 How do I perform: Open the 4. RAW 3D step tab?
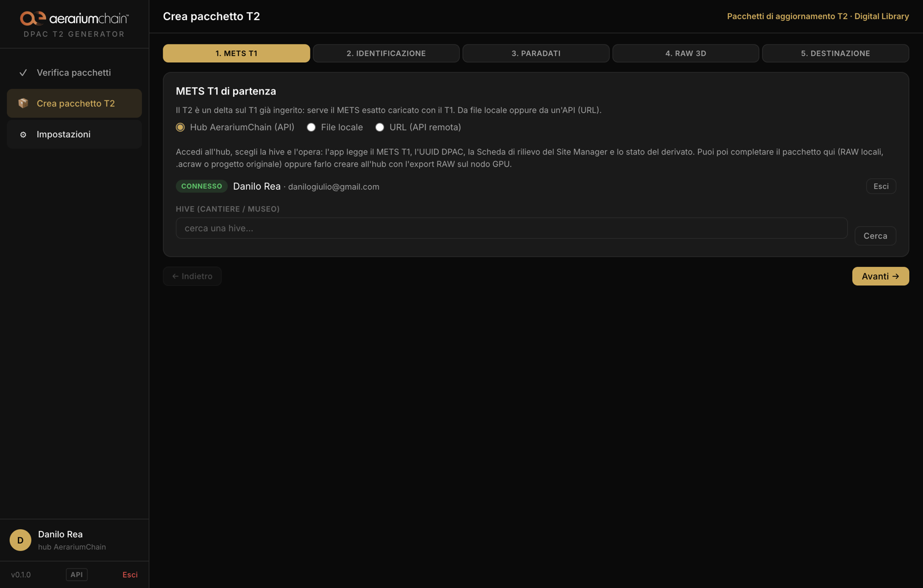click(x=686, y=53)
